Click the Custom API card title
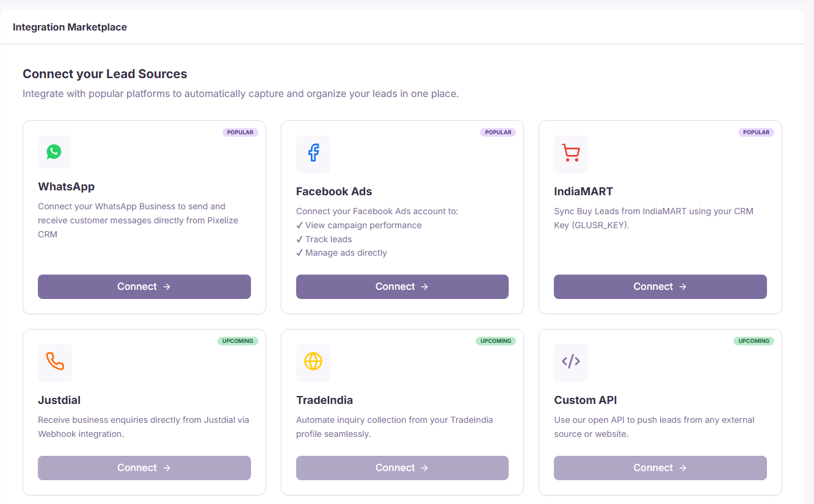This screenshot has width=814, height=504. coord(586,400)
